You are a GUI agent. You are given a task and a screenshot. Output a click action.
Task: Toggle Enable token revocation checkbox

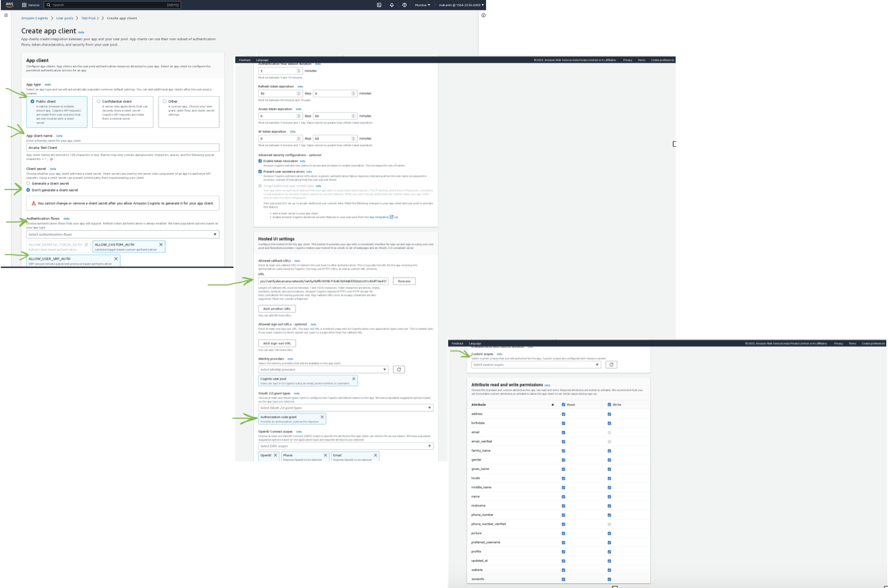coord(260,161)
